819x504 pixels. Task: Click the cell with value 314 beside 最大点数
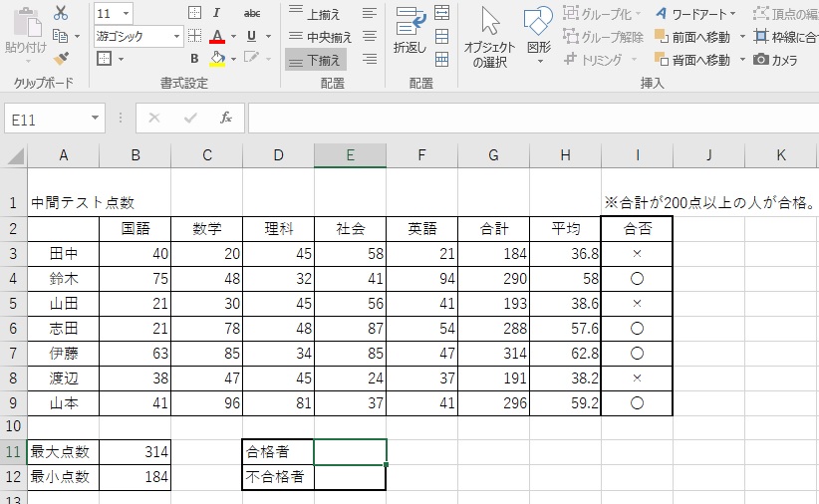pos(136,452)
